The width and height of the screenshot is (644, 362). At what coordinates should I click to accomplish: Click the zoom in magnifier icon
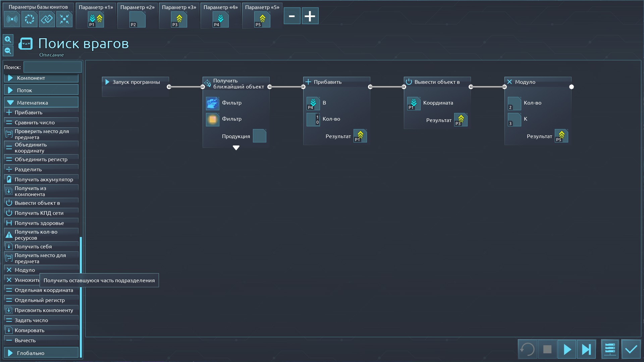[8, 40]
